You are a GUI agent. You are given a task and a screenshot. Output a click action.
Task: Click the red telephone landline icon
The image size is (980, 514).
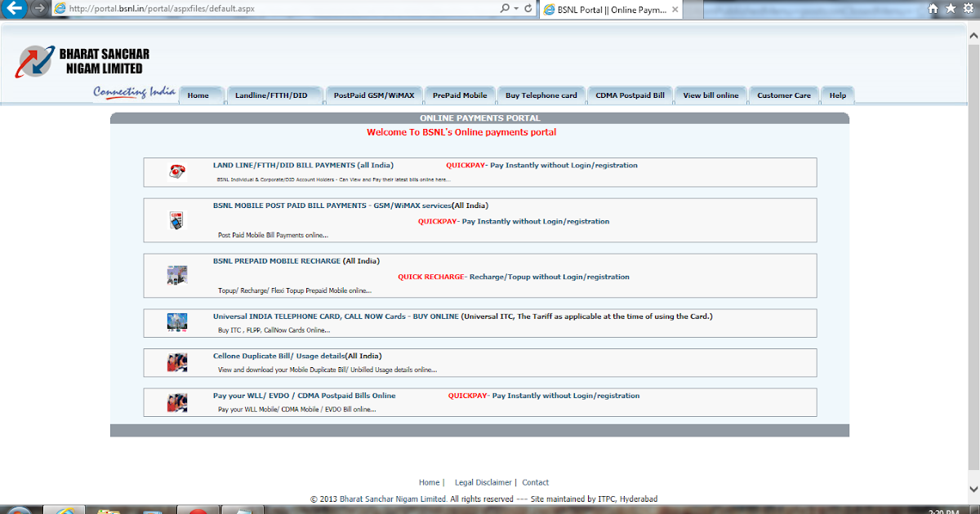177,171
